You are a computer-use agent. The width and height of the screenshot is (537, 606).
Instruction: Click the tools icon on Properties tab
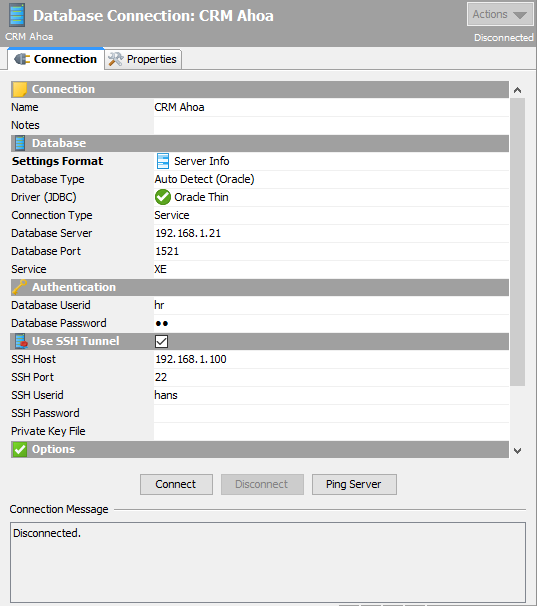(x=116, y=59)
